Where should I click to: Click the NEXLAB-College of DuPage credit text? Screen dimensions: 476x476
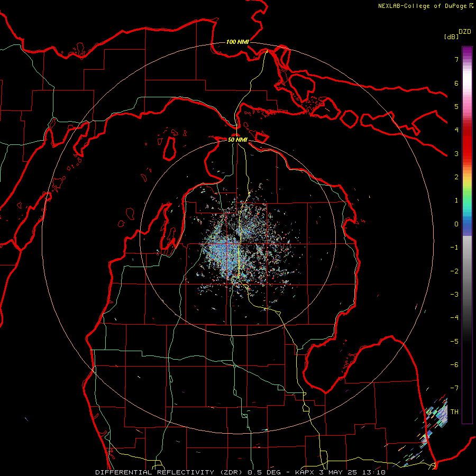[423, 6]
